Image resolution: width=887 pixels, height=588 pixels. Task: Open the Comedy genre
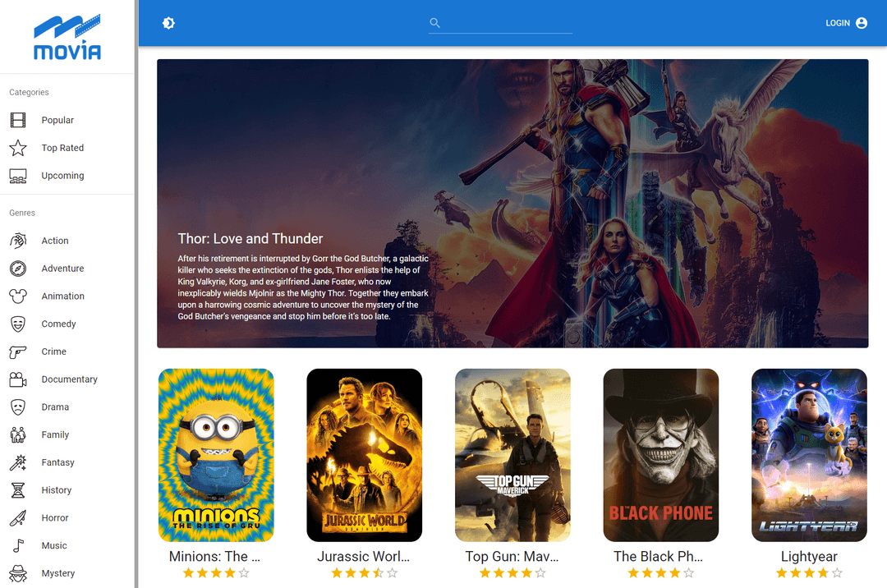tap(58, 324)
